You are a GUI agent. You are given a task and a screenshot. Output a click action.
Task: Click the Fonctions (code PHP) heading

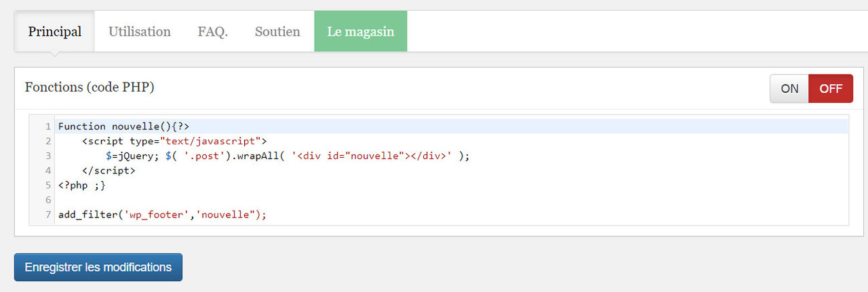tap(90, 87)
